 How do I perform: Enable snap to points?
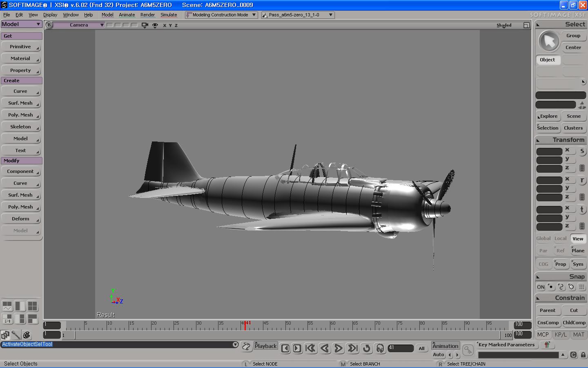pyautogui.click(x=551, y=287)
